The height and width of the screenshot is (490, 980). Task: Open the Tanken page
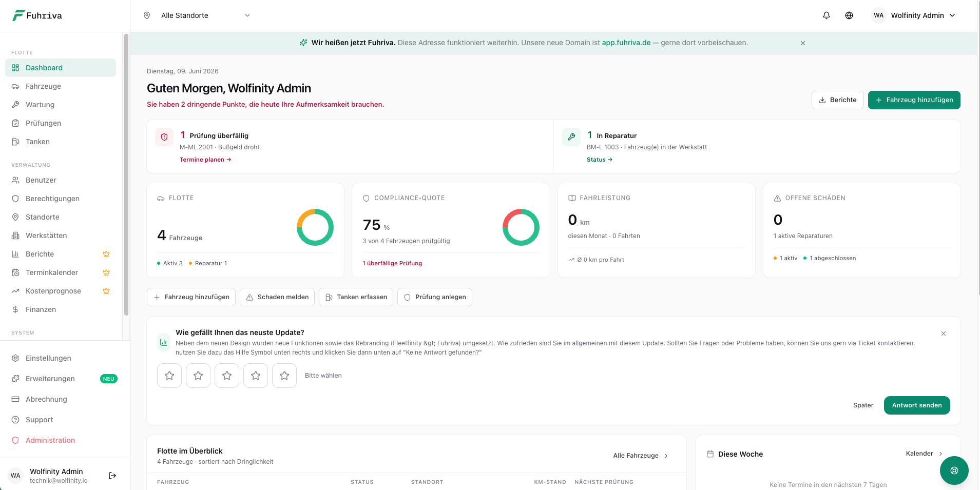pyautogui.click(x=61, y=142)
